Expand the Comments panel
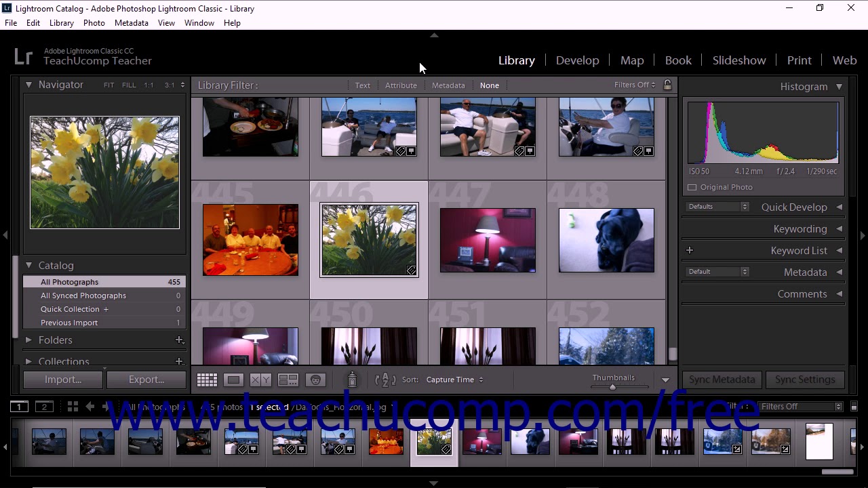868x488 pixels. 839,294
